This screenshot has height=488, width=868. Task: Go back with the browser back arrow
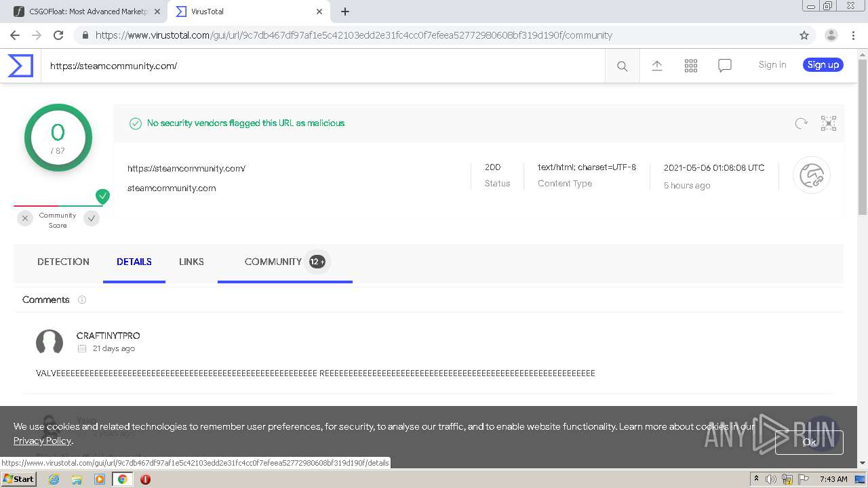point(14,35)
